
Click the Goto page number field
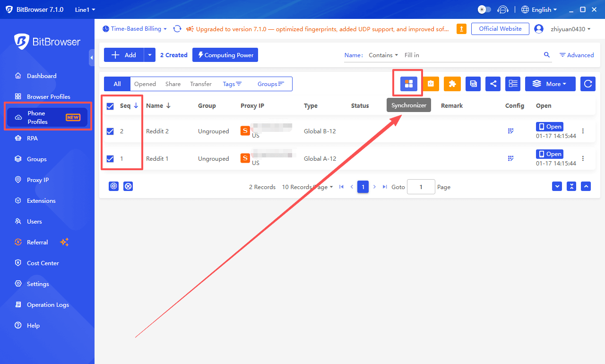click(421, 187)
